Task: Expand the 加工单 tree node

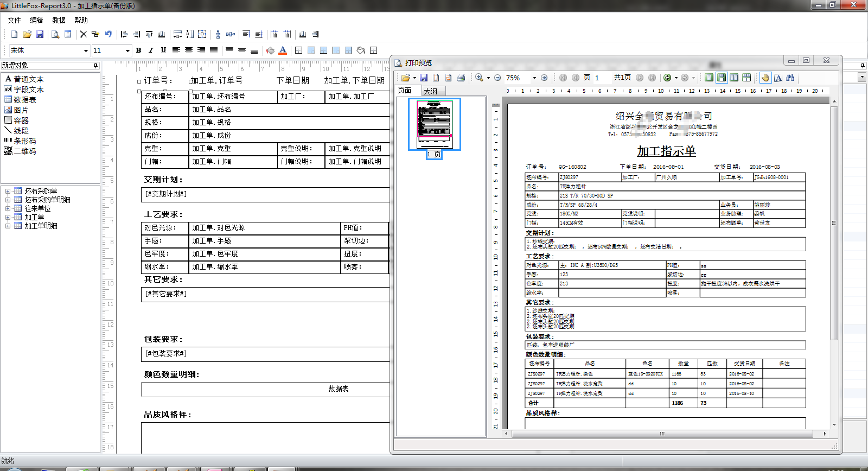Action: point(8,217)
